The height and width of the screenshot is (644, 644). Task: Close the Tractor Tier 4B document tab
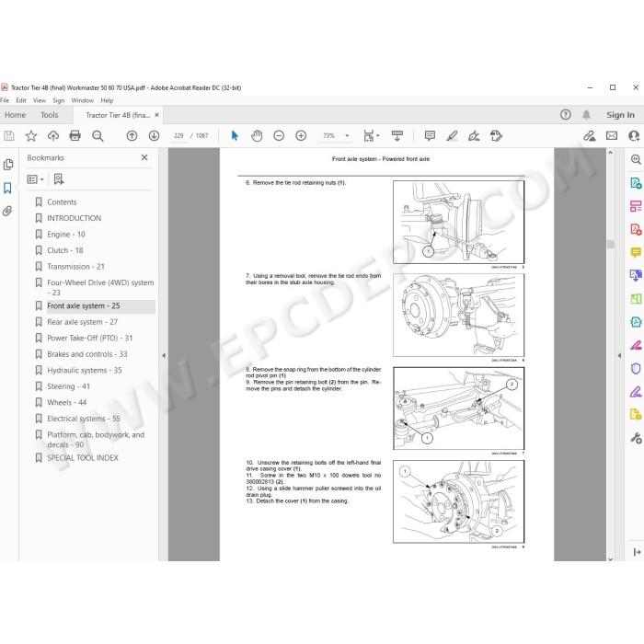(x=156, y=115)
